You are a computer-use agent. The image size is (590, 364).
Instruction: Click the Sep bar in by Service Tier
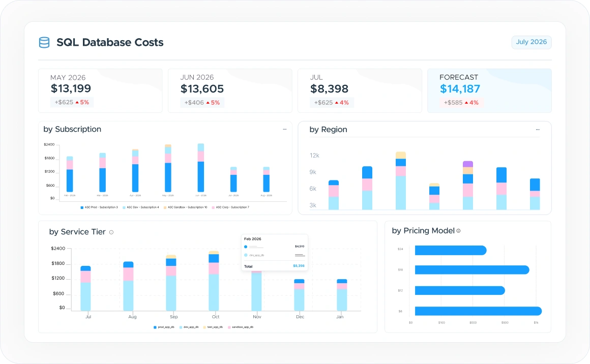pos(171,283)
